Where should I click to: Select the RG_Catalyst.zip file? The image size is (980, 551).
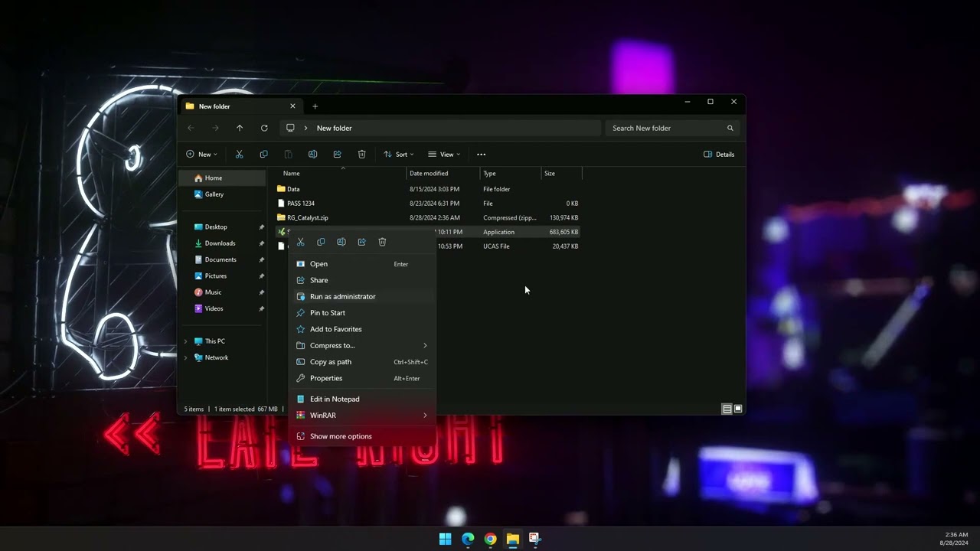[428, 218]
